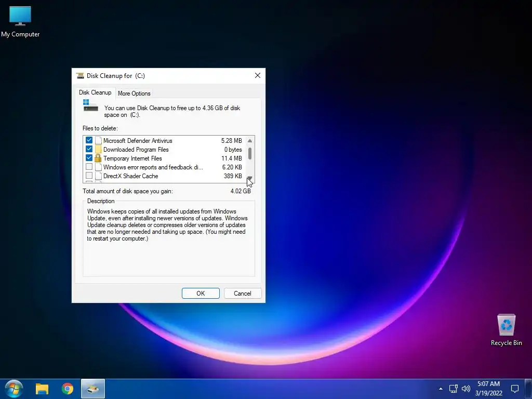Open the Windows Start orb
532x399 pixels.
coord(14,389)
